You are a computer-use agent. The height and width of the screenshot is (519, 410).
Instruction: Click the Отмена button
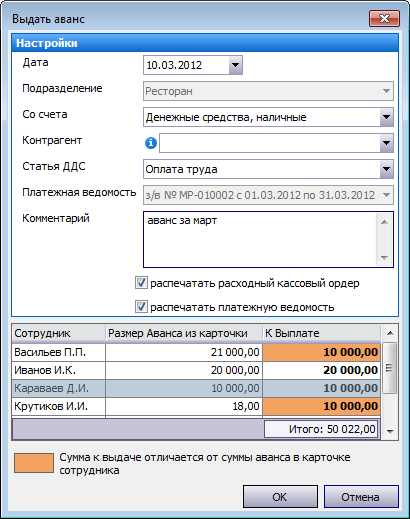(361, 497)
